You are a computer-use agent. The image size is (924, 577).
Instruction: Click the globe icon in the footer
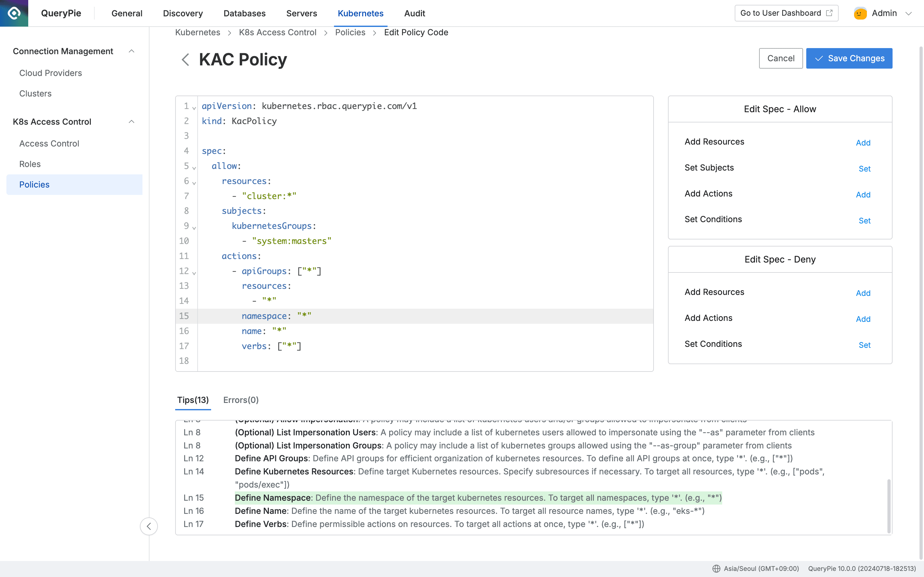click(716, 568)
